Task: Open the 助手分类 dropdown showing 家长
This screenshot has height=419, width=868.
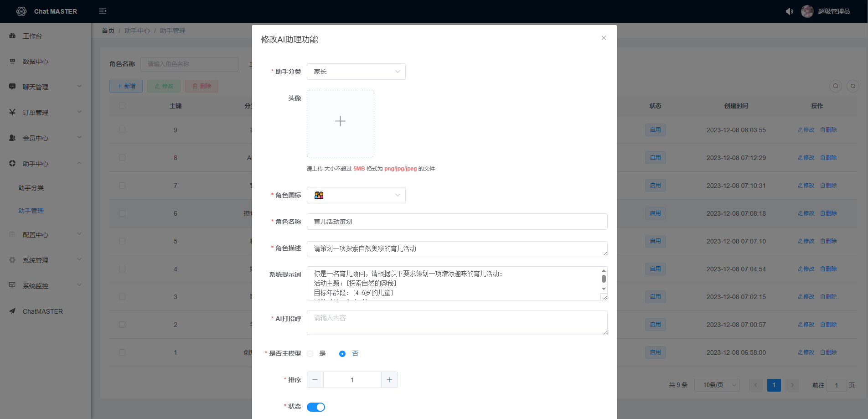Action: [356, 72]
